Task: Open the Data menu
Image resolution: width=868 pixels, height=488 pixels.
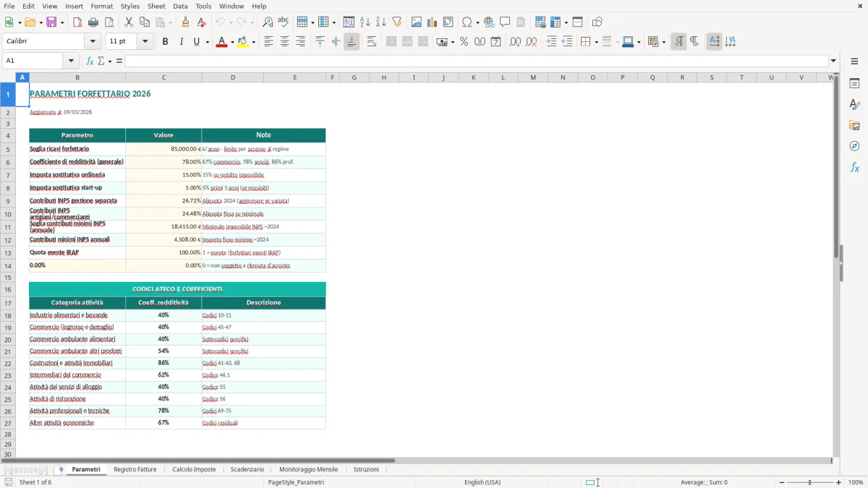Action: [x=180, y=6]
